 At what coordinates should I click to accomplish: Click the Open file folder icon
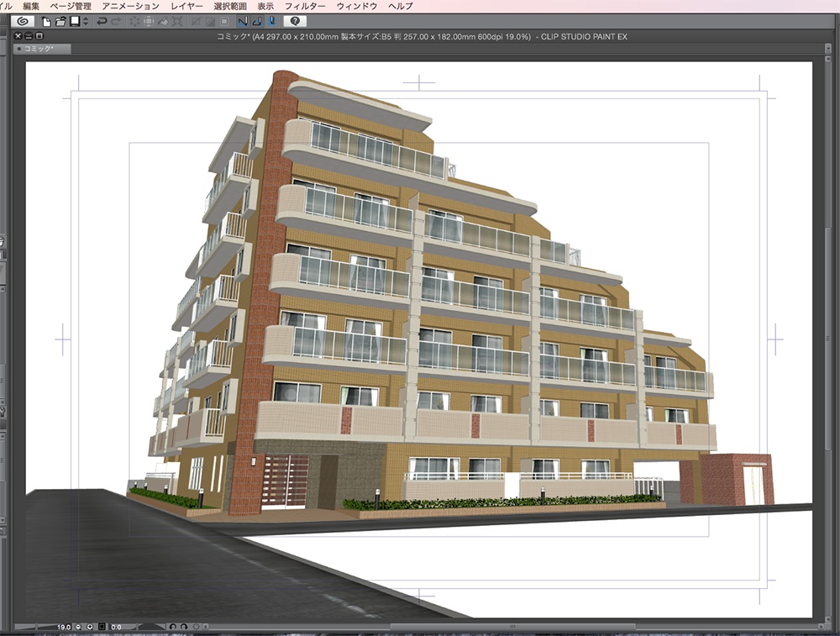pyautogui.click(x=60, y=22)
